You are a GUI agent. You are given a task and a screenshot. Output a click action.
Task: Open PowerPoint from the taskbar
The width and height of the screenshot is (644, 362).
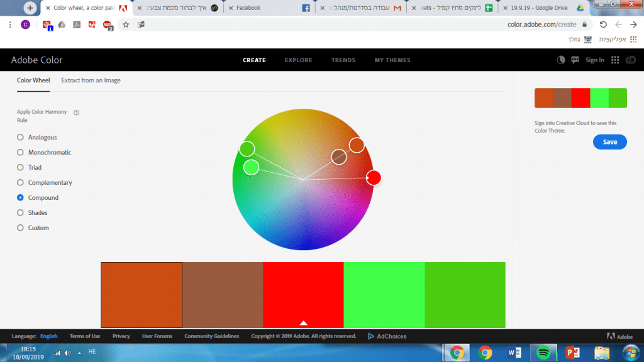[x=572, y=353]
